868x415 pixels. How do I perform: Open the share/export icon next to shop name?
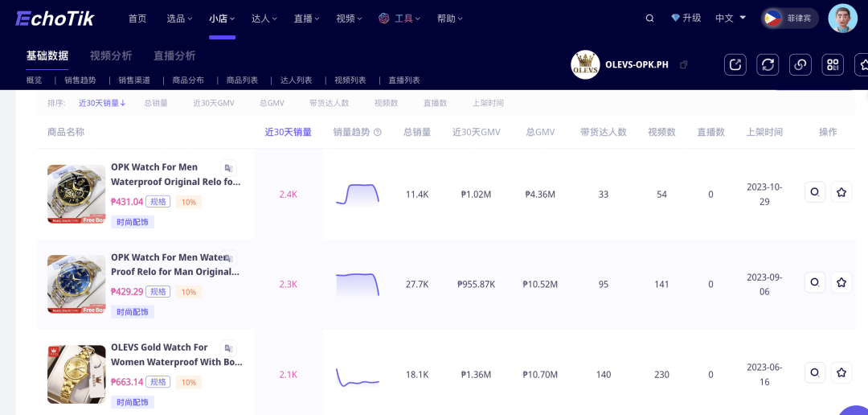pos(735,65)
